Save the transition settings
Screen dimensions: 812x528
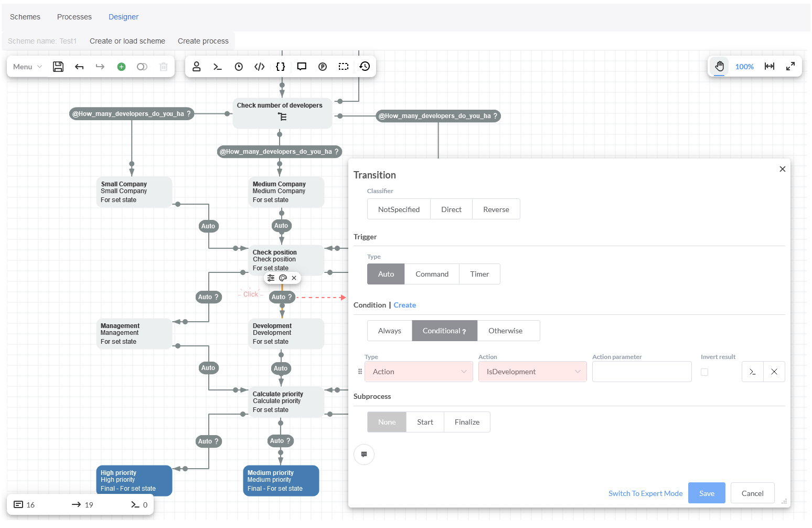707,493
